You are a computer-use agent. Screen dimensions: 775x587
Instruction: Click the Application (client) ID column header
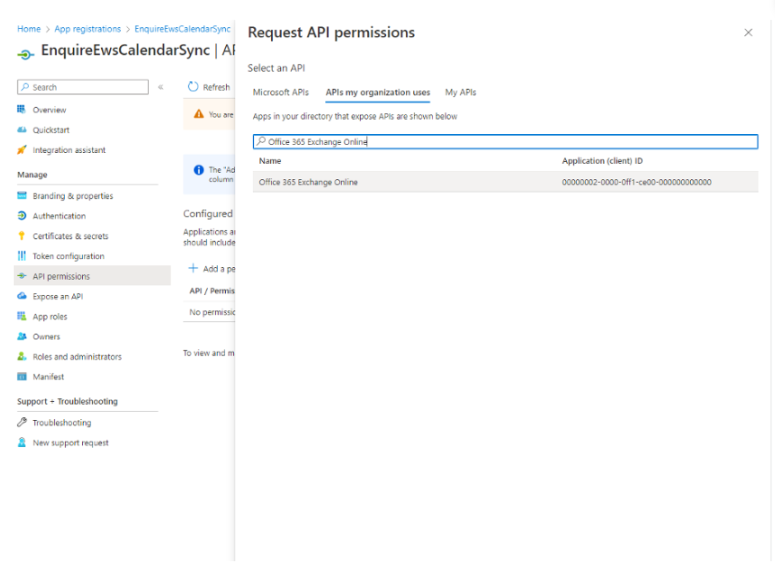[602, 161]
